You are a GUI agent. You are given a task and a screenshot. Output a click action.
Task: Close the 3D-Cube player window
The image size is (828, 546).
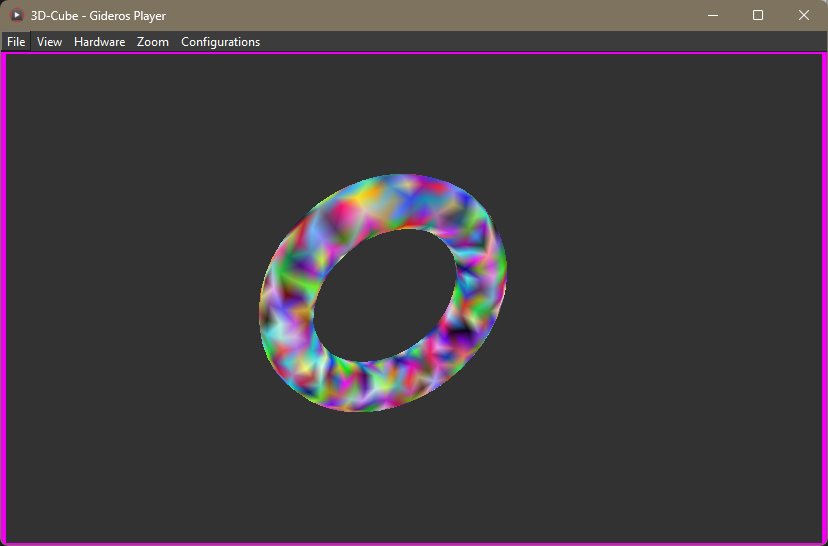pos(804,15)
